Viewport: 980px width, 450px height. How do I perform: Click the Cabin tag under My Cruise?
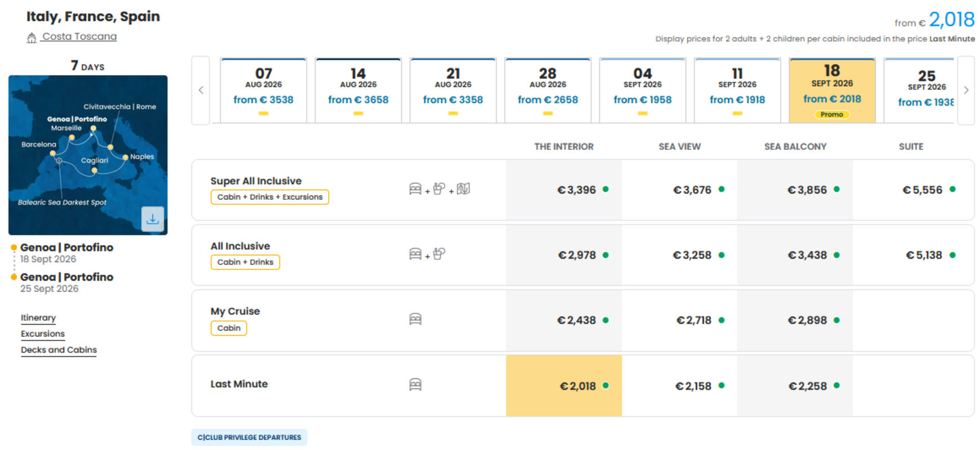tap(229, 328)
